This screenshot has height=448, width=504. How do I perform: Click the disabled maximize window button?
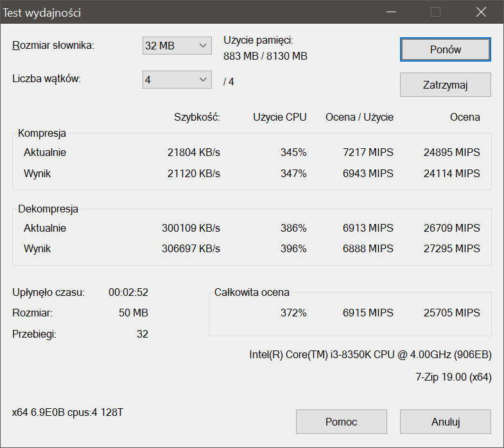pos(435,12)
